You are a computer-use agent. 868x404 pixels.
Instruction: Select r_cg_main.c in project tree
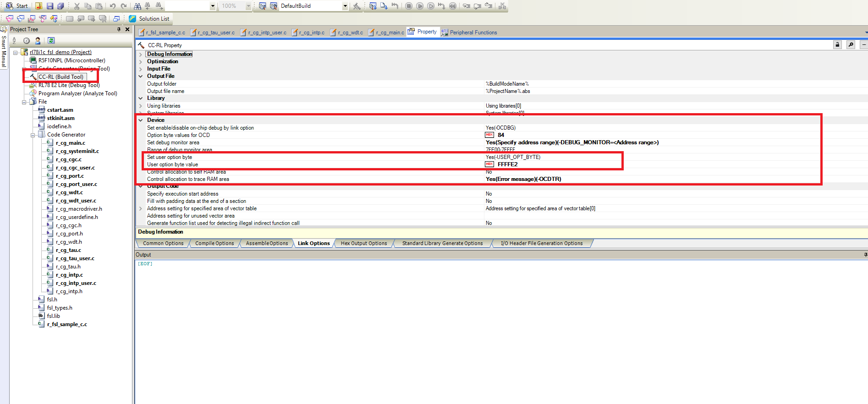pos(71,143)
